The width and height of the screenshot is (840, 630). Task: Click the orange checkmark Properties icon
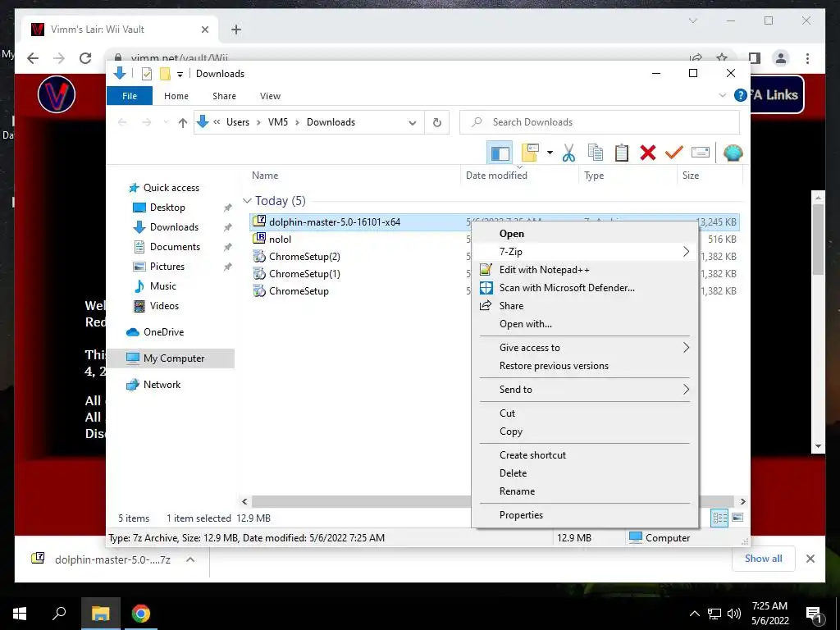tap(674, 153)
